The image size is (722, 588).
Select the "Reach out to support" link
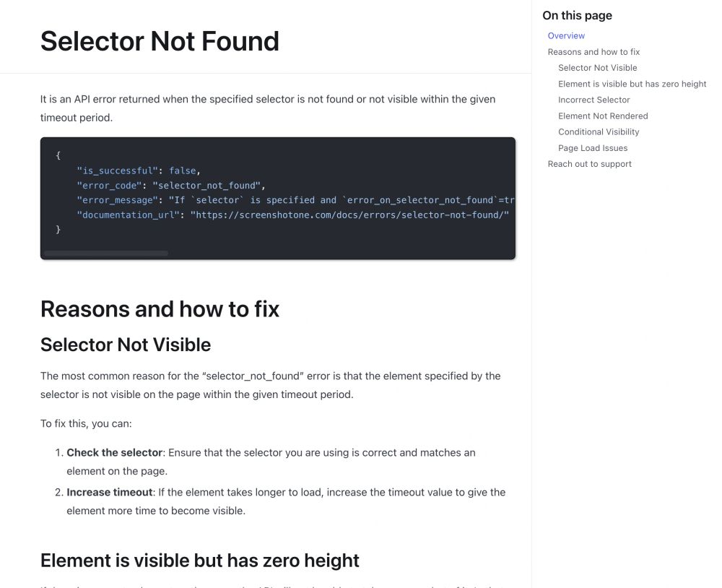click(x=589, y=164)
